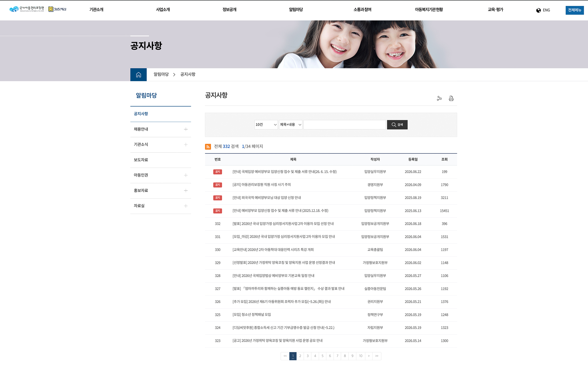Click the view count 15451
Viewport: 588px width, 370px height.
444,211
